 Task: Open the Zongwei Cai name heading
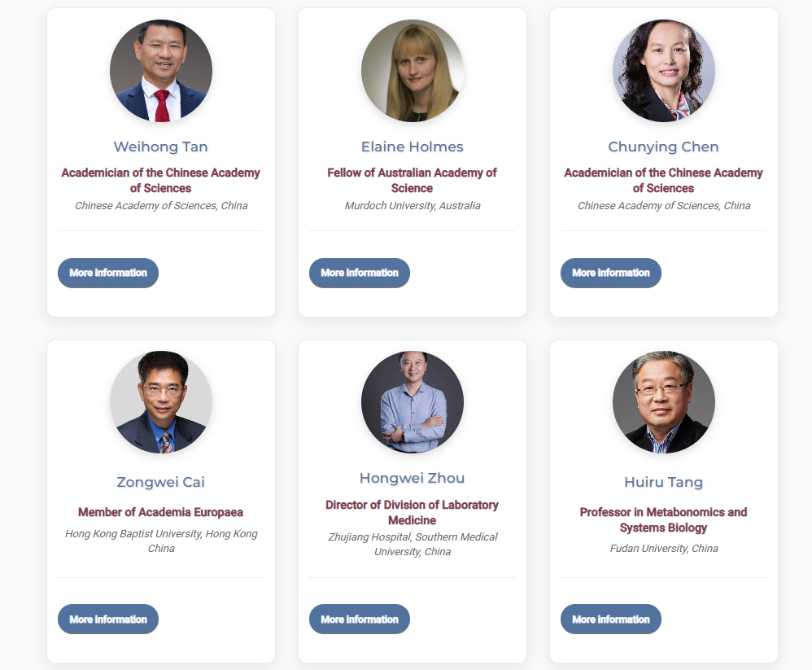tap(161, 482)
